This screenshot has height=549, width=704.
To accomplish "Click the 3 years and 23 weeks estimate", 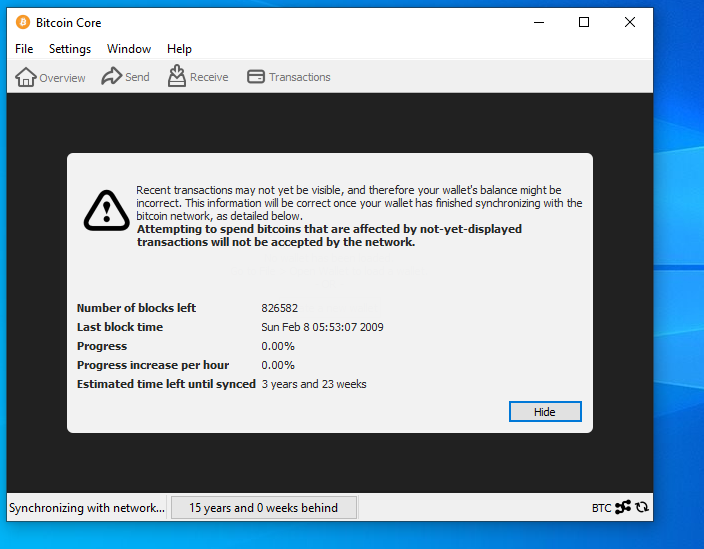I will pyautogui.click(x=314, y=384).
